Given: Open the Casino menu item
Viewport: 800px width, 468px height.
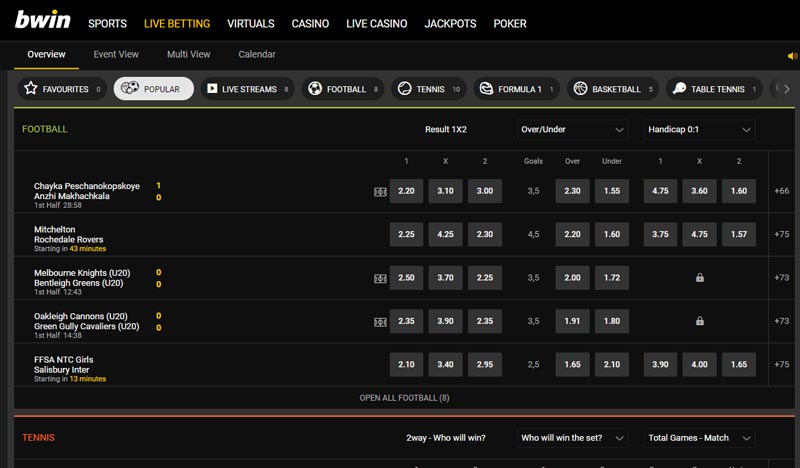Looking at the screenshot, I should [x=309, y=23].
